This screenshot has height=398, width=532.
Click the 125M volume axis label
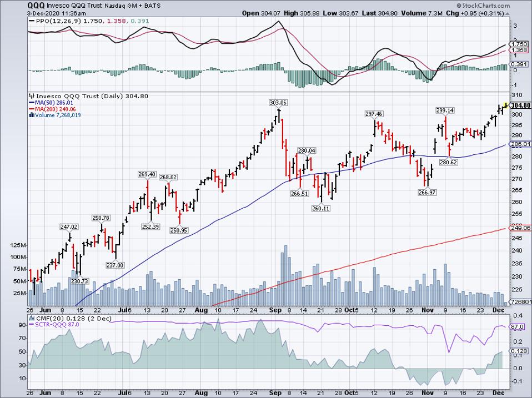[x=19, y=245]
